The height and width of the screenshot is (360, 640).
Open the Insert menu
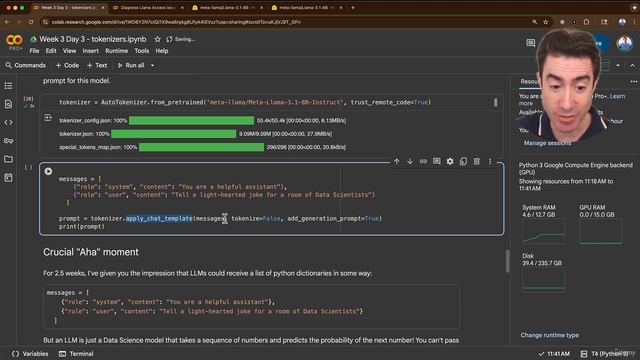coord(91,51)
